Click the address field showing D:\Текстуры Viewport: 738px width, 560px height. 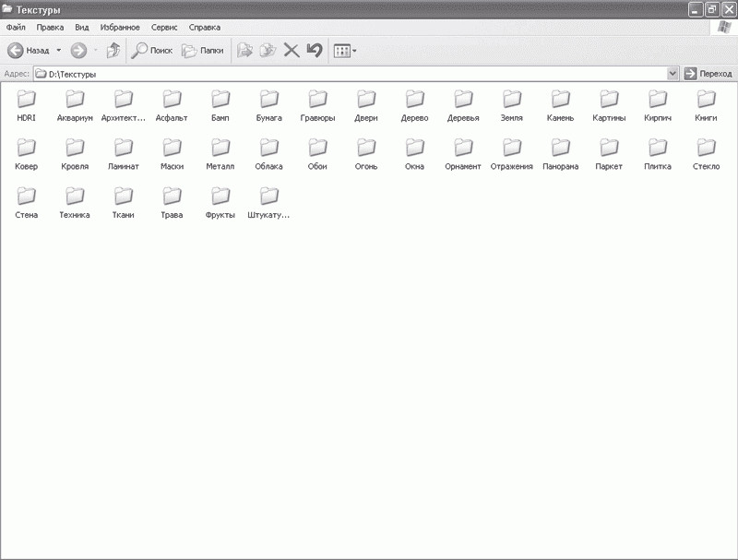[x=351, y=73]
